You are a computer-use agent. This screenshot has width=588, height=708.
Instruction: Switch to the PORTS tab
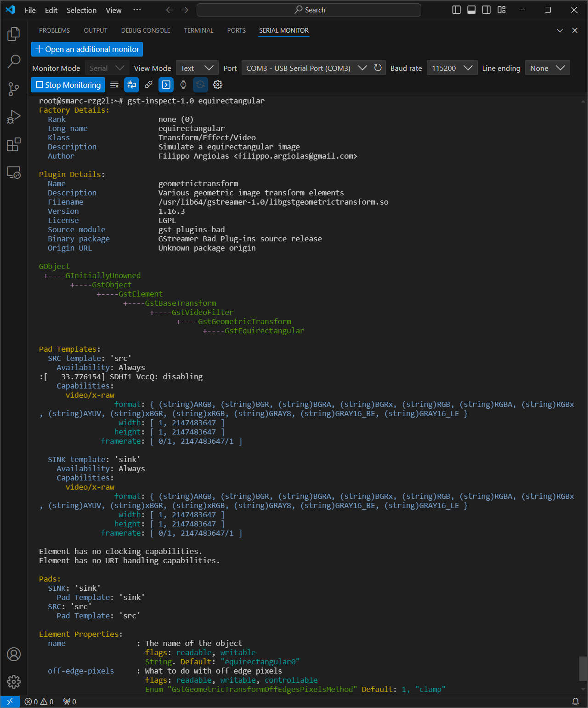(236, 30)
